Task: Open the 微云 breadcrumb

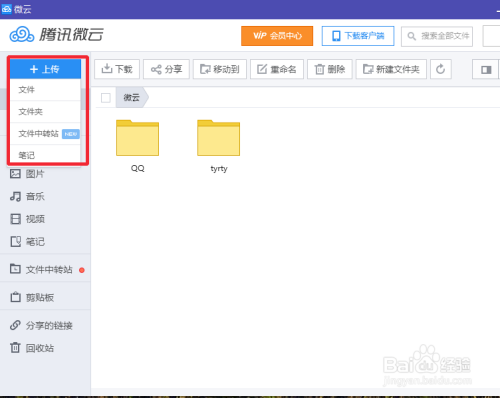Action: (x=132, y=97)
